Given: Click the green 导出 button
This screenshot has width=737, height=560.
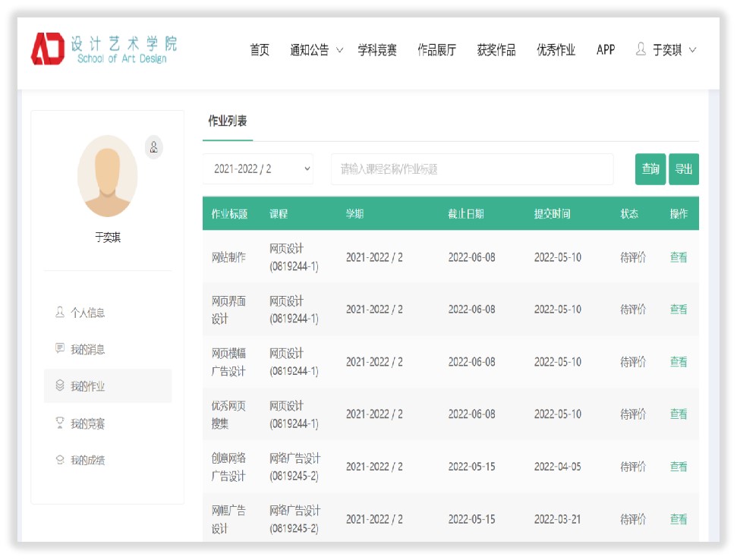Looking at the screenshot, I should click(x=683, y=169).
